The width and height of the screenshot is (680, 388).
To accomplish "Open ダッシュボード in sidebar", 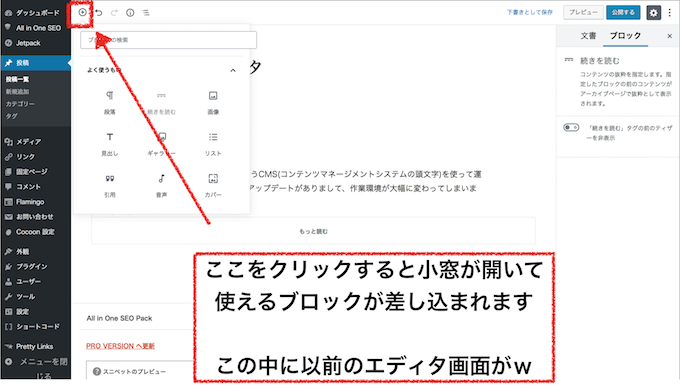I will 36,13.
